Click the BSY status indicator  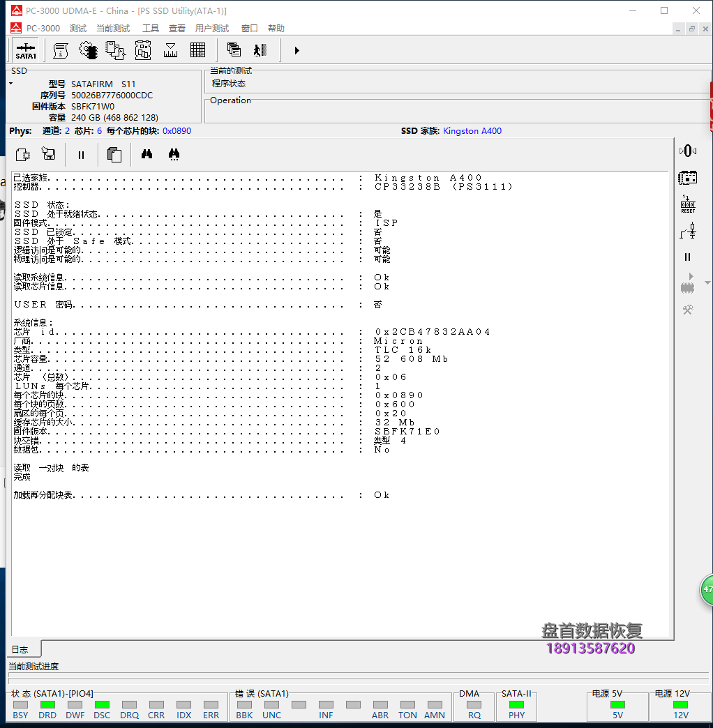pos(20,705)
